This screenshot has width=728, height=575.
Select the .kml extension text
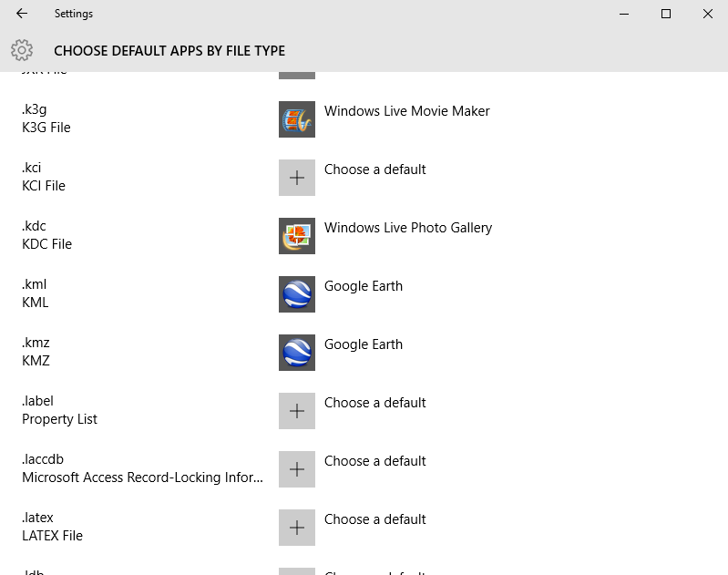tap(35, 283)
